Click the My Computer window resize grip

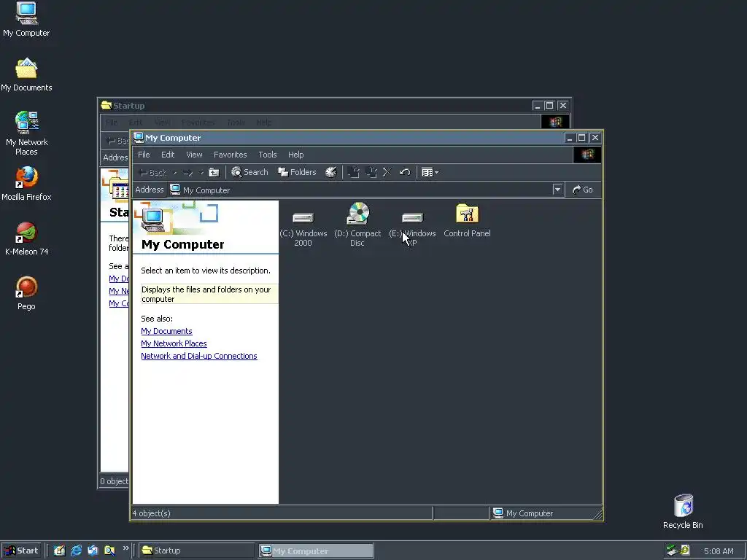click(x=597, y=514)
